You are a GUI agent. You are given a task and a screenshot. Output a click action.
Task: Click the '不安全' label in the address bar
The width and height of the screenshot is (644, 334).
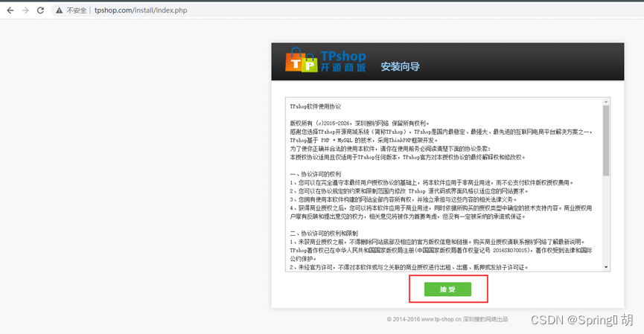coord(77,10)
